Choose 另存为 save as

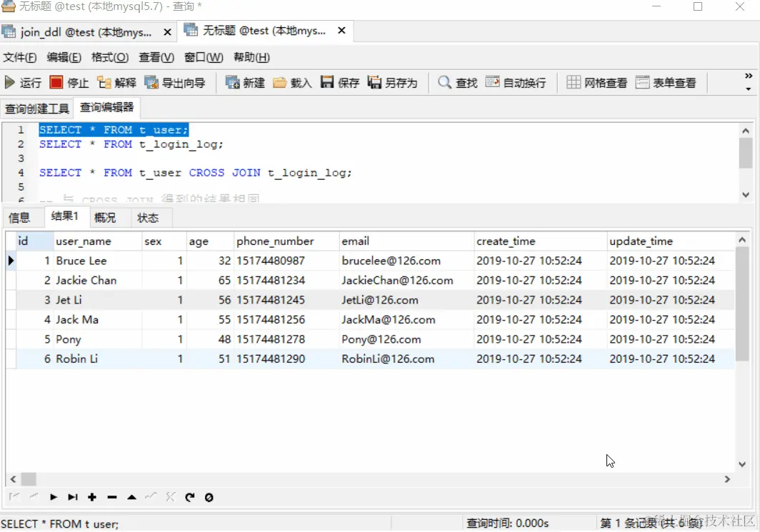coord(393,83)
